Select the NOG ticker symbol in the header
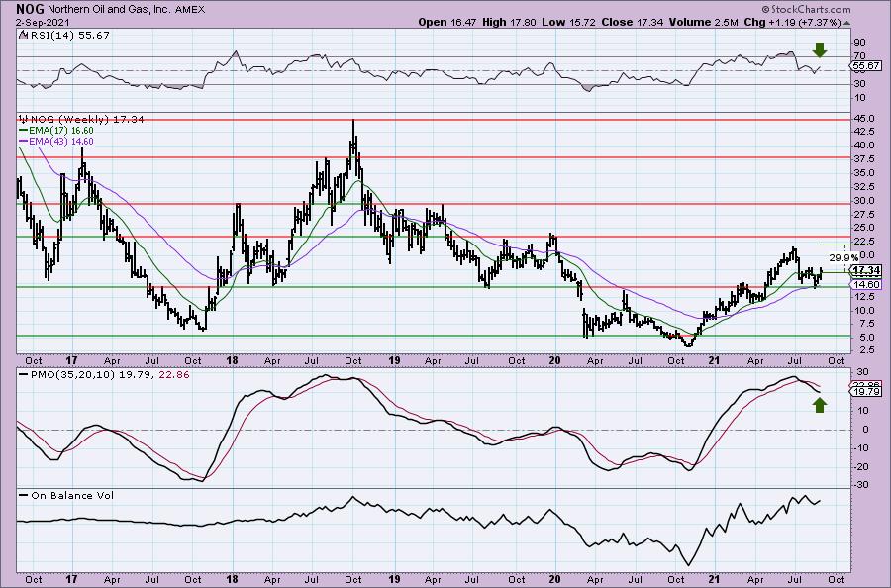891x588 pixels. (x=28, y=9)
